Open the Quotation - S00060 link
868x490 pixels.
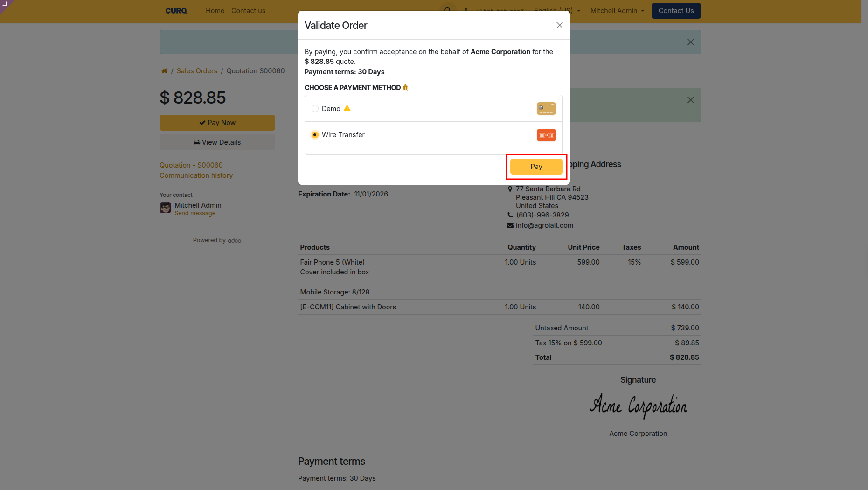[x=191, y=165]
